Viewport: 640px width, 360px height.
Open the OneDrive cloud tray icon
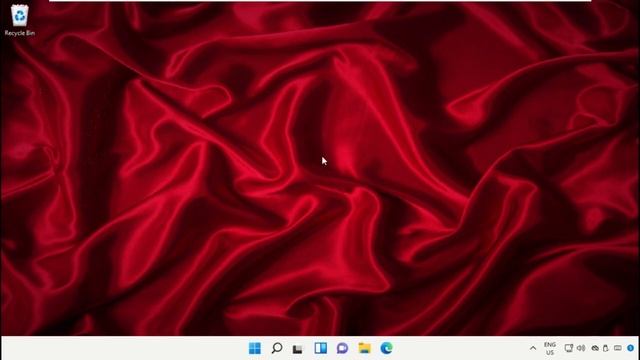click(x=595, y=348)
